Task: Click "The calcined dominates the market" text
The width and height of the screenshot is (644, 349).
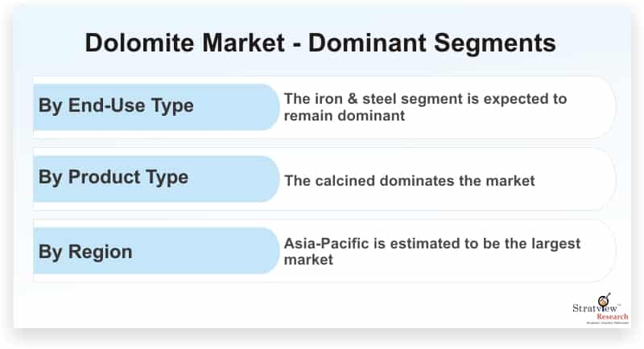Action: click(x=409, y=180)
